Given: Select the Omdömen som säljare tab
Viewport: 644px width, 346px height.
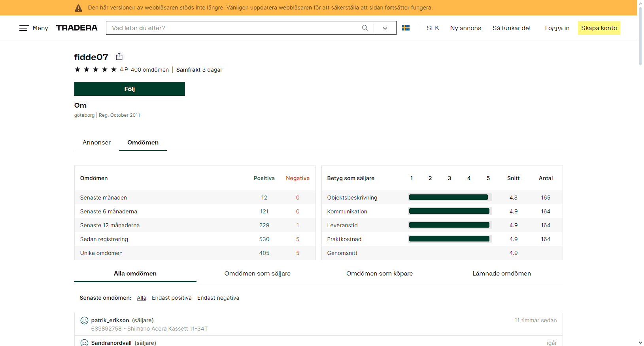Looking at the screenshot, I should 257,274.
